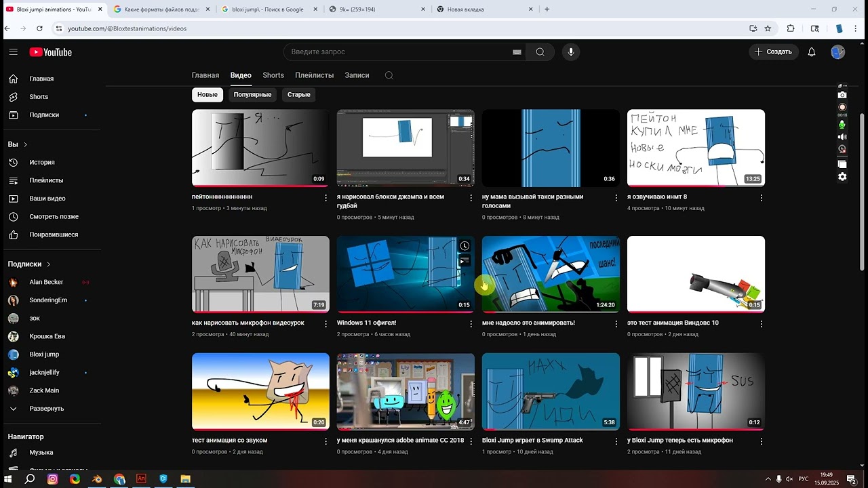Open the on-screen keyboard icon in search box
This screenshot has height=488, width=868.
coord(517,52)
